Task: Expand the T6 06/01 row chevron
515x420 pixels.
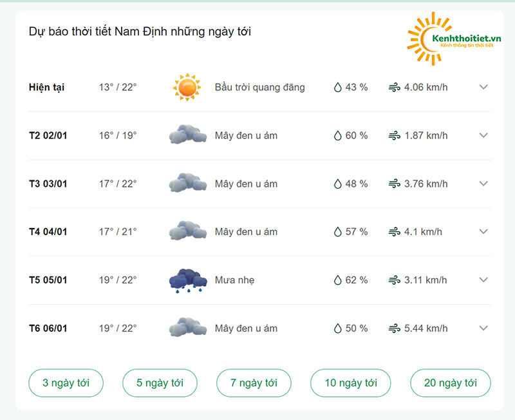Action: (x=483, y=328)
